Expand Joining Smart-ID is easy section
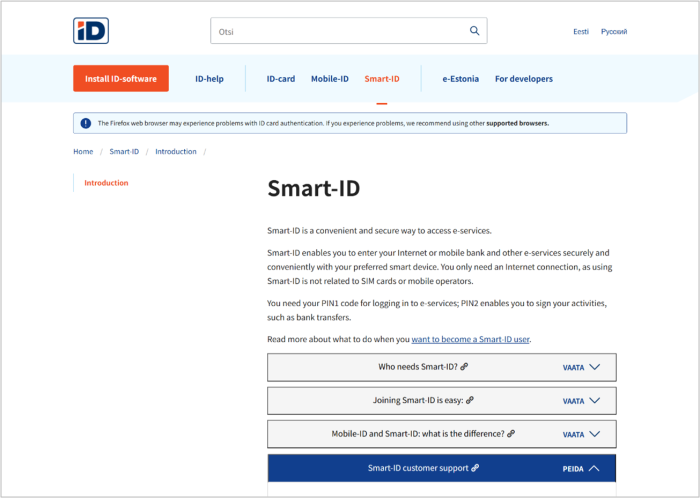700x498 pixels. click(594, 400)
